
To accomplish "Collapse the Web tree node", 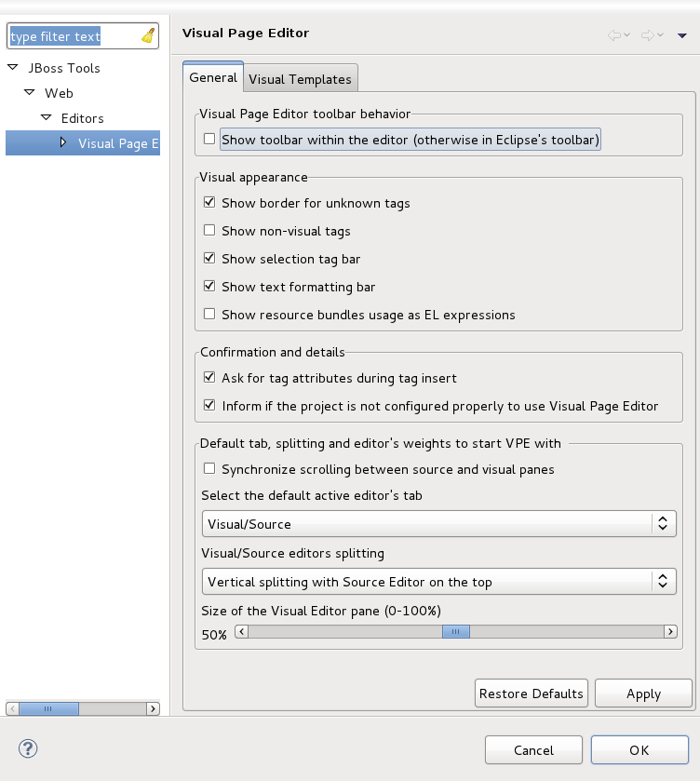I will tap(29, 93).
